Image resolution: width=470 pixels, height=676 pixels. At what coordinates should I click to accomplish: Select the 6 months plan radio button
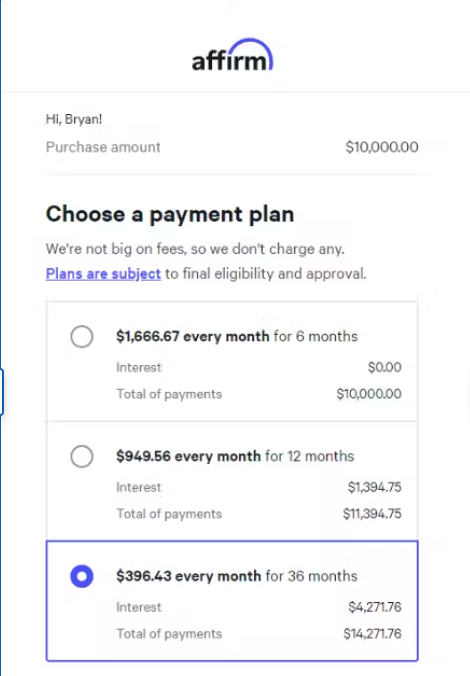[x=82, y=336]
